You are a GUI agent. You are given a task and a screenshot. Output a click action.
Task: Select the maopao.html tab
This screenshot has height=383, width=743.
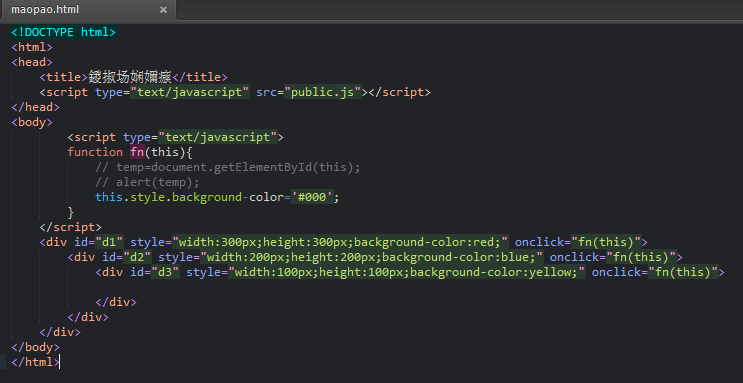[x=88, y=9]
